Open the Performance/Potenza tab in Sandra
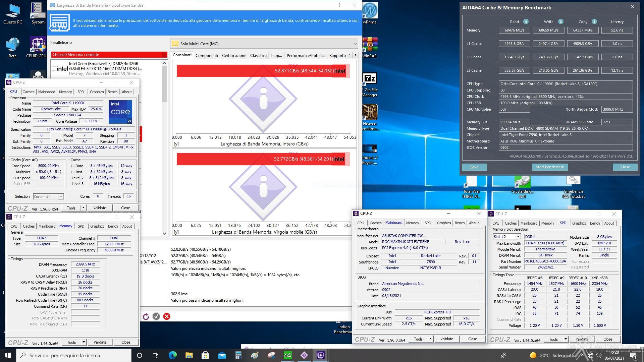 306,55
